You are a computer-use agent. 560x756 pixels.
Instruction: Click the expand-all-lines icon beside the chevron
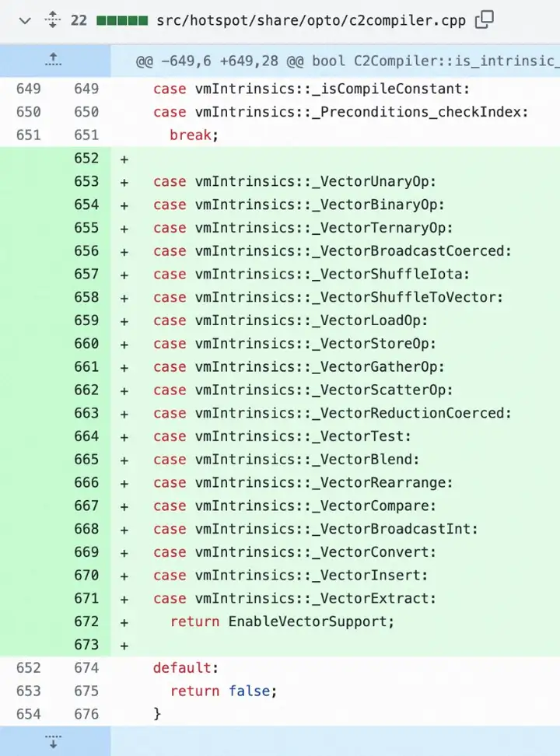point(53,21)
